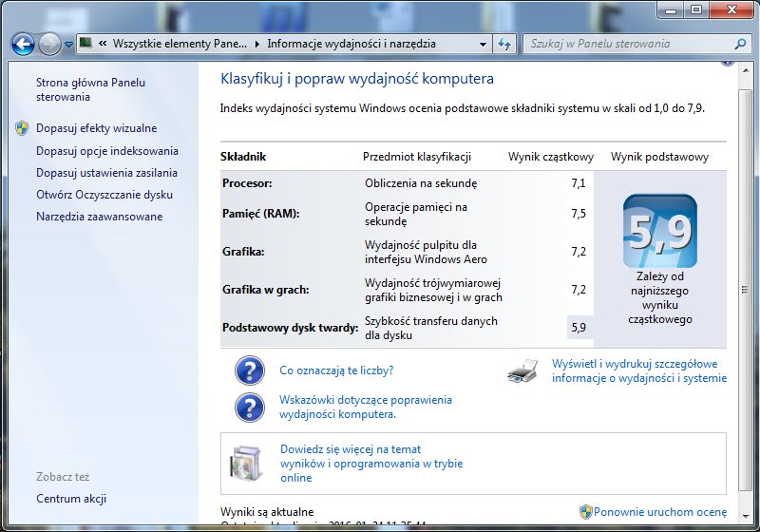760x532 pixels.
Task: Click the 5,9 base score badge
Action: click(x=659, y=231)
